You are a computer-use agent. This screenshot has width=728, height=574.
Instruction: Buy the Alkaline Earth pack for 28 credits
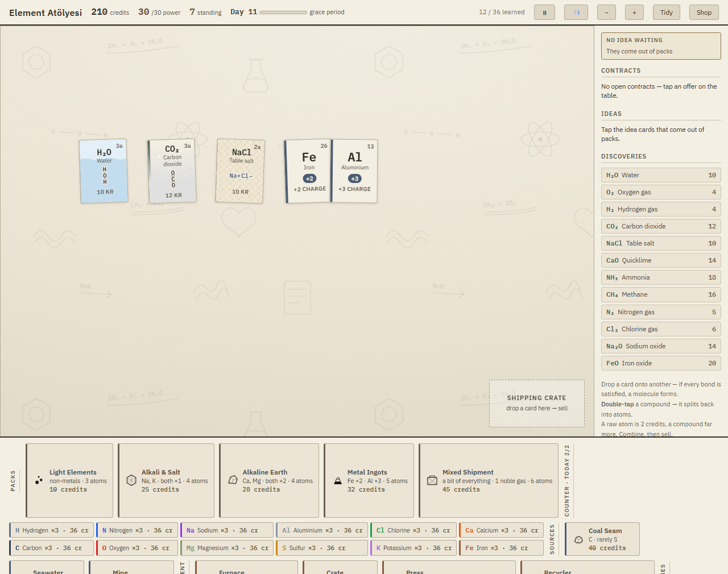269,480
